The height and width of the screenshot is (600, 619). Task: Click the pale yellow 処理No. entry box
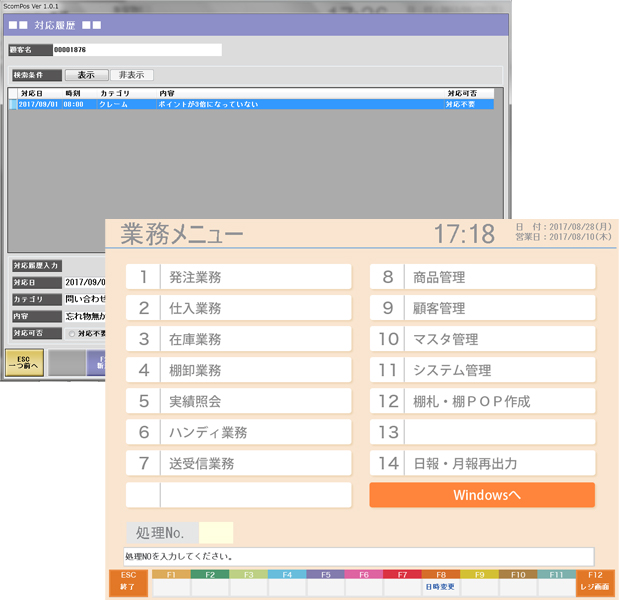pyautogui.click(x=215, y=533)
